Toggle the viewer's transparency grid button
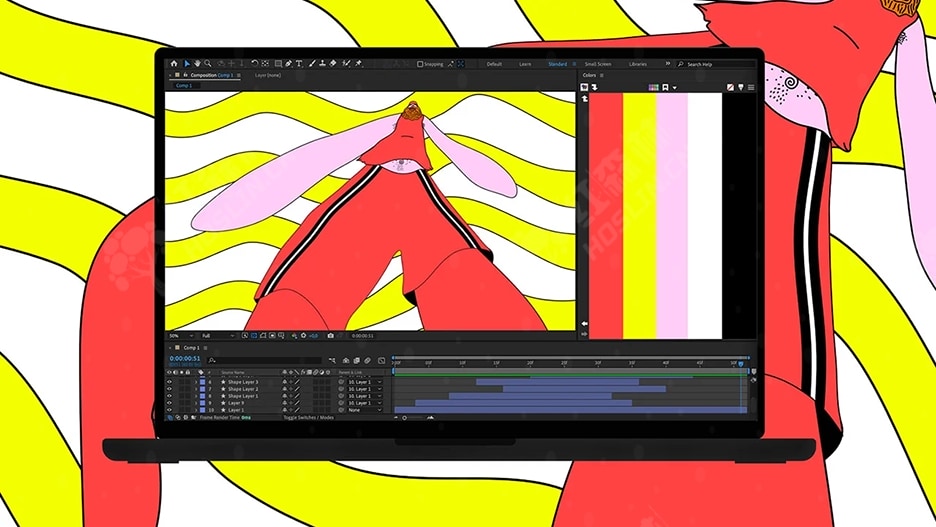The height and width of the screenshot is (527, 936). (x=254, y=336)
